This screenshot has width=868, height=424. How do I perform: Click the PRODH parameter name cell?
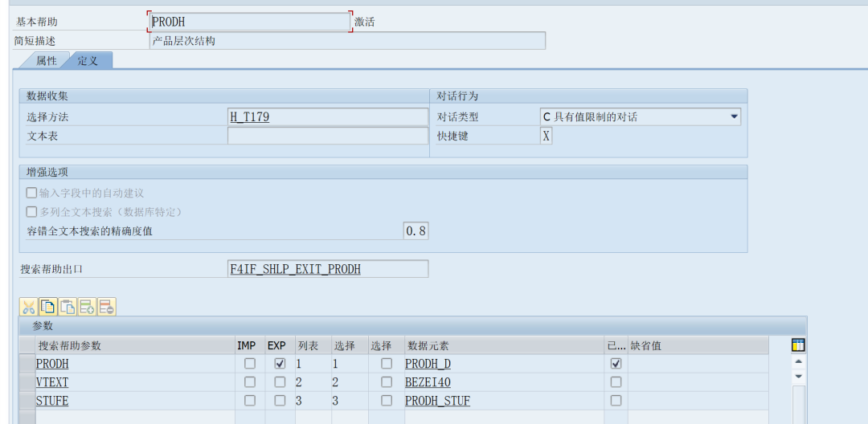135,364
